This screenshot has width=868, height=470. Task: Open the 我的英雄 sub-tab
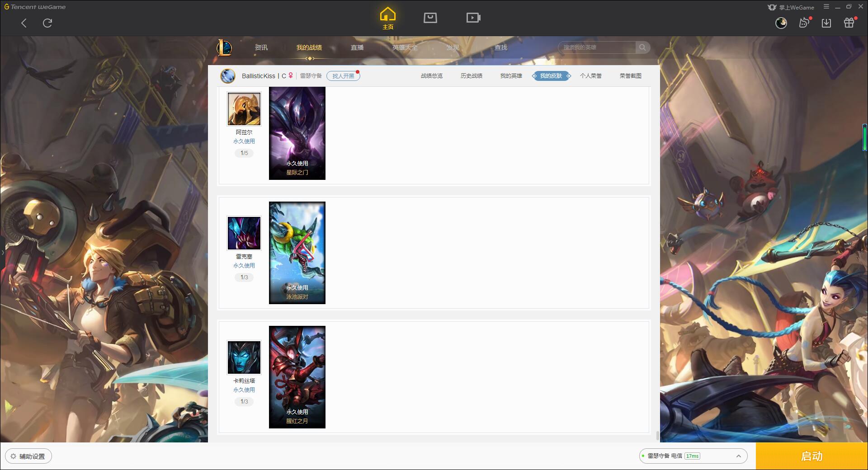coord(511,76)
